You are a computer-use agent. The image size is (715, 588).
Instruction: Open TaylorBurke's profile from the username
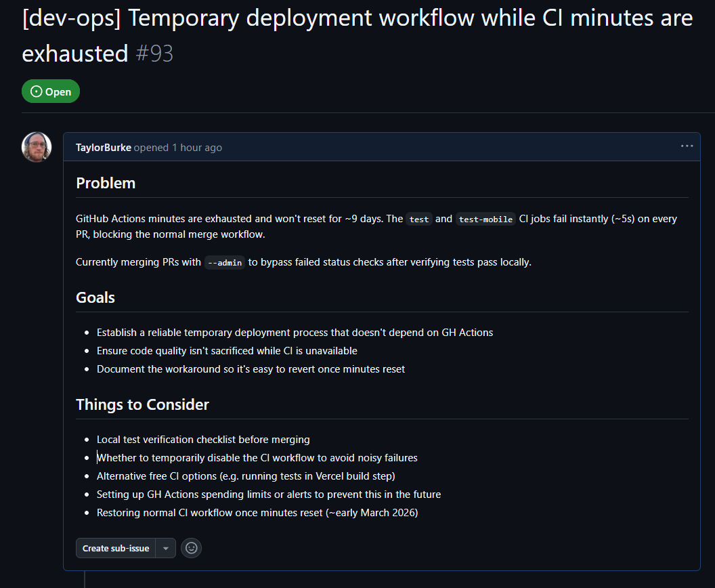pyautogui.click(x=103, y=147)
